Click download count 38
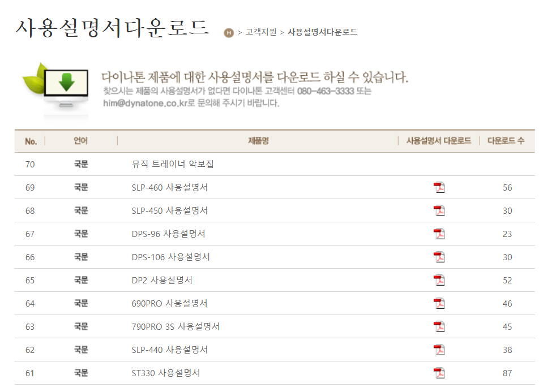 click(507, 350)
